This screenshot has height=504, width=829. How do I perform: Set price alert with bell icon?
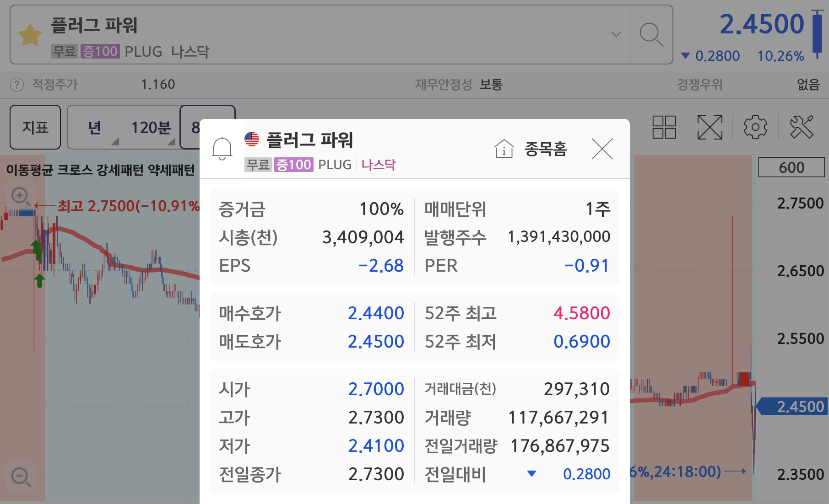(222, 149)
